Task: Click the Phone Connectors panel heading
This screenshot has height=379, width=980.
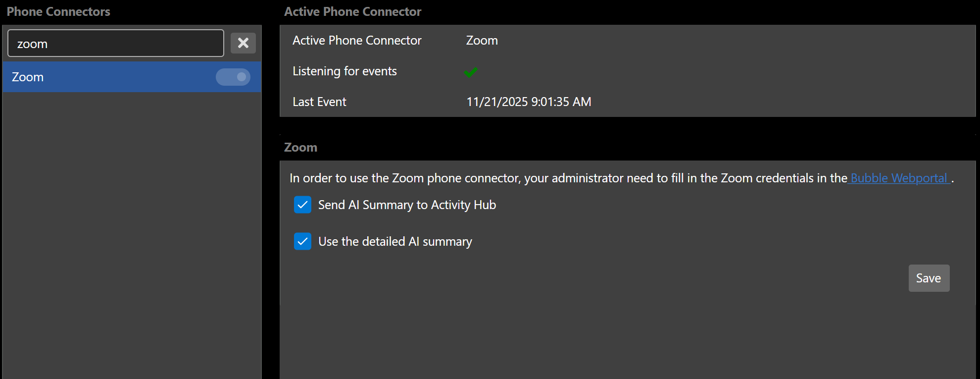Action: 58,11
